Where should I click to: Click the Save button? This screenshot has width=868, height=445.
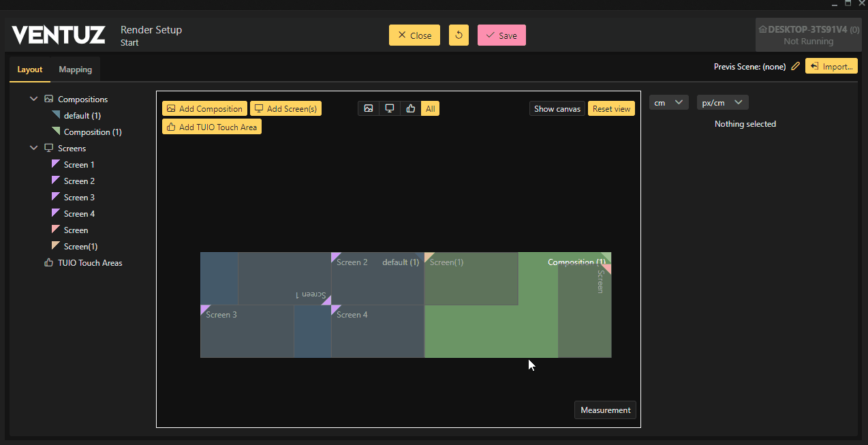(x=501, y=35)
